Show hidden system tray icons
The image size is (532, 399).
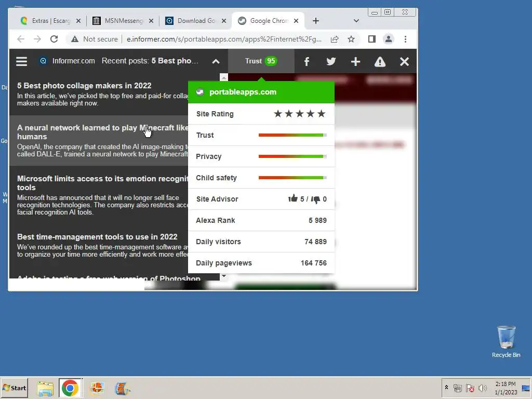446,388
